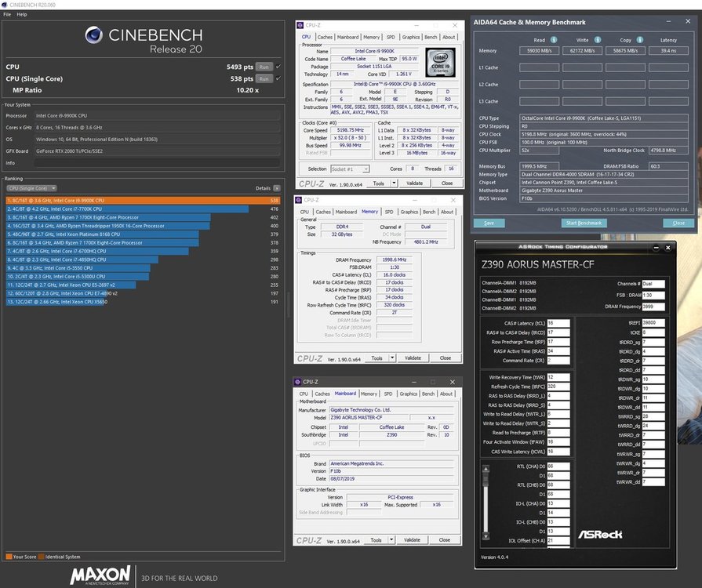Click the Details arrow icon in Ranking
This screenshot has width=702, height=588.
(277, 188)
